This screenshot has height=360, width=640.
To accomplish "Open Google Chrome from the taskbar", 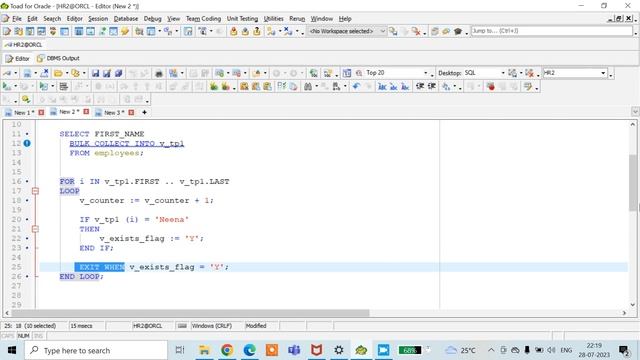I will point(227,350).
